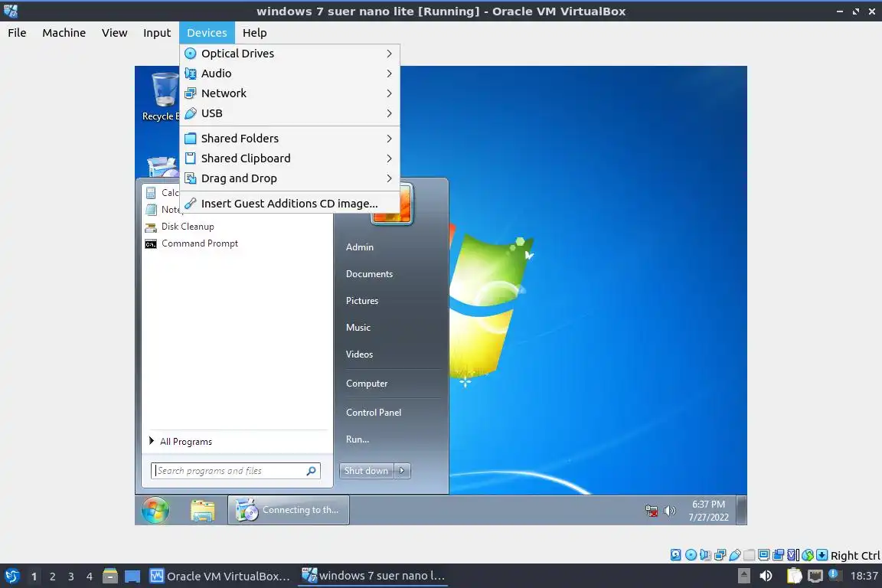Open the Input menu
Screen dimensions: 882x588
click(x=157, y=33)
